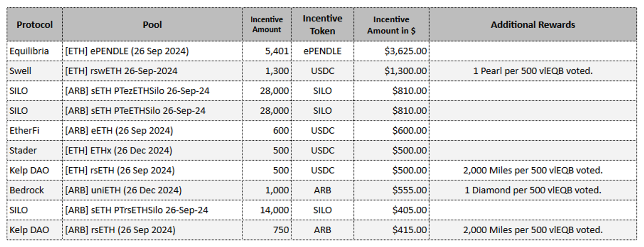
Task: Select the [ARB] sETH PTezETHSilo 26-Sep-24 pool cell
Action: pyautogui.click(x=137, y=91)
